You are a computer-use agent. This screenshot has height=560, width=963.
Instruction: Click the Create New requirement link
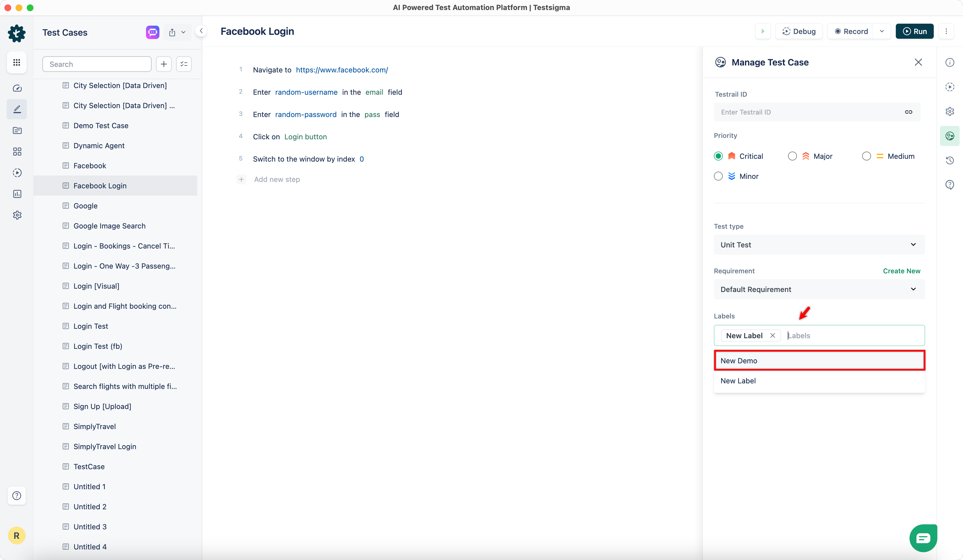(901, 271)
